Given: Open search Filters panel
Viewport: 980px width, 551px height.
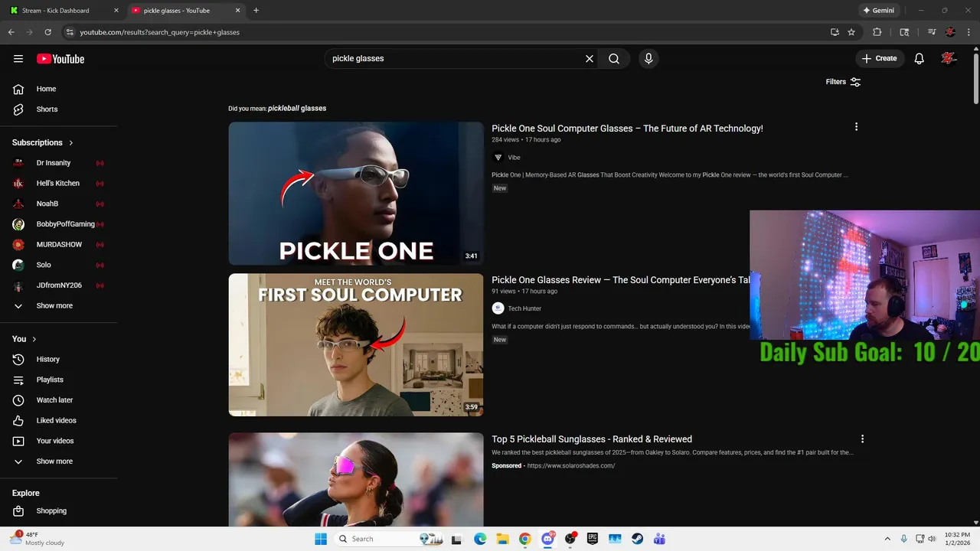Looking at the screenshot, I should [x=843, y=82].
